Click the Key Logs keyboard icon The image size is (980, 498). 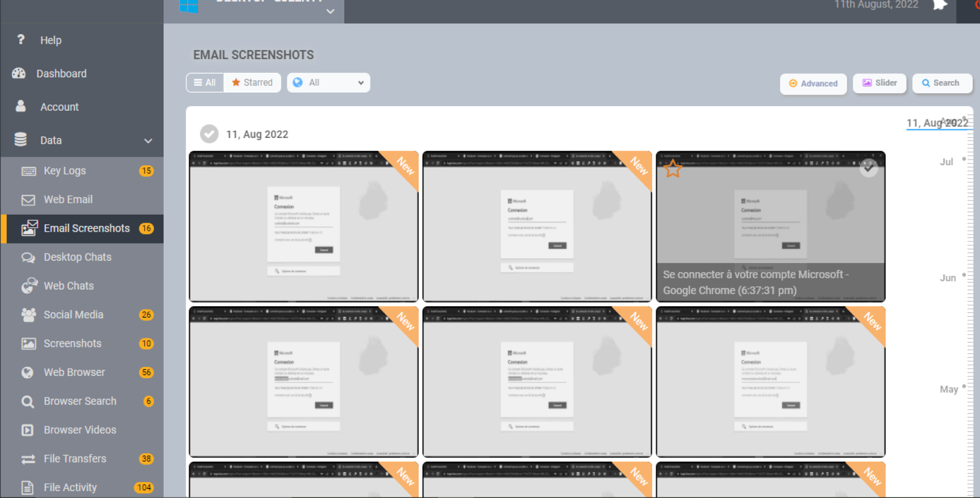click(28, 171)
